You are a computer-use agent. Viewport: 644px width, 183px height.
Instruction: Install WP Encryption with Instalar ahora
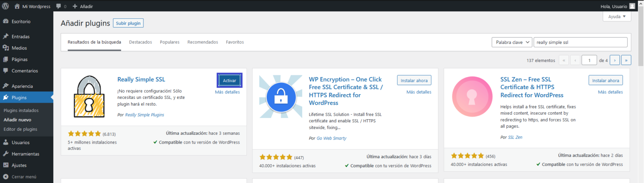point(414,80)
